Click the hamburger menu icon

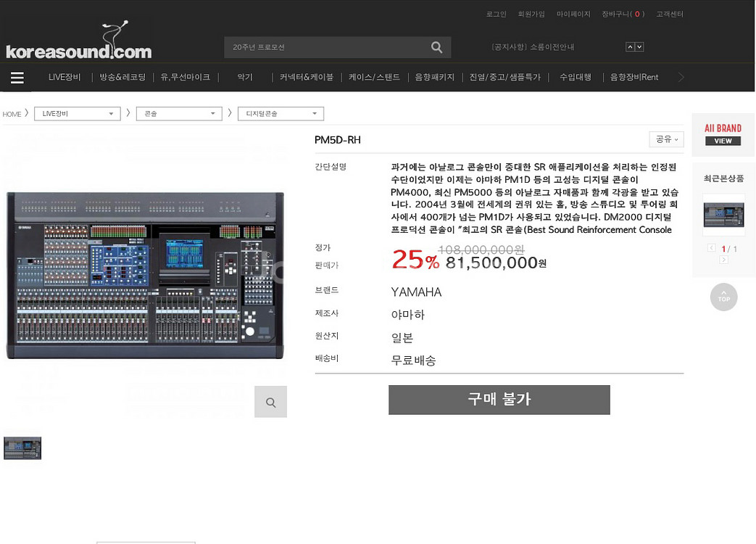17,77
